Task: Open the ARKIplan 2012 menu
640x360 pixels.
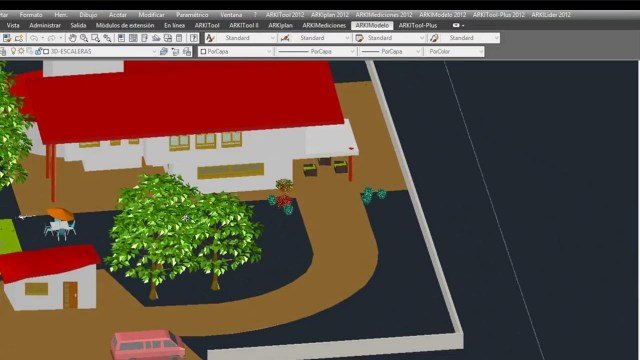Action: [330, 15]
